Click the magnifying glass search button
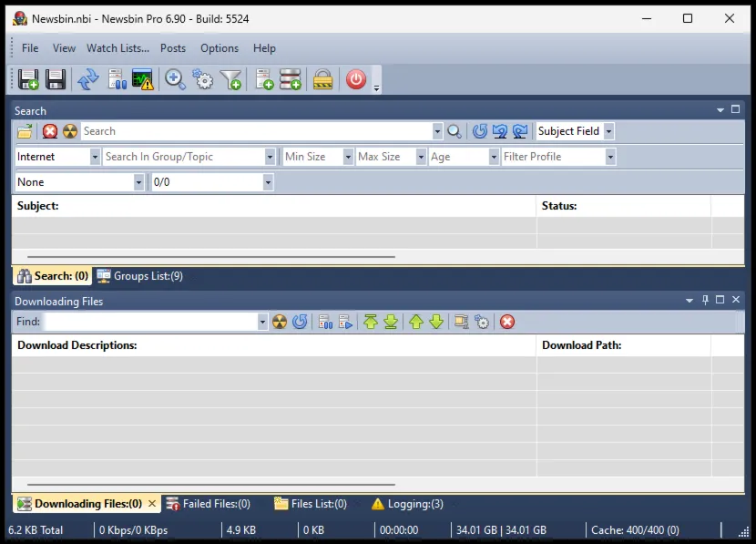Image resolution: width=756 pixels, height=544 pixels. (455, 131)
